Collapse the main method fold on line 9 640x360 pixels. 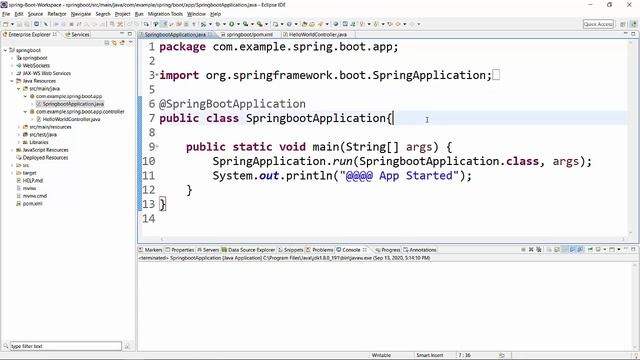point(157,146)
